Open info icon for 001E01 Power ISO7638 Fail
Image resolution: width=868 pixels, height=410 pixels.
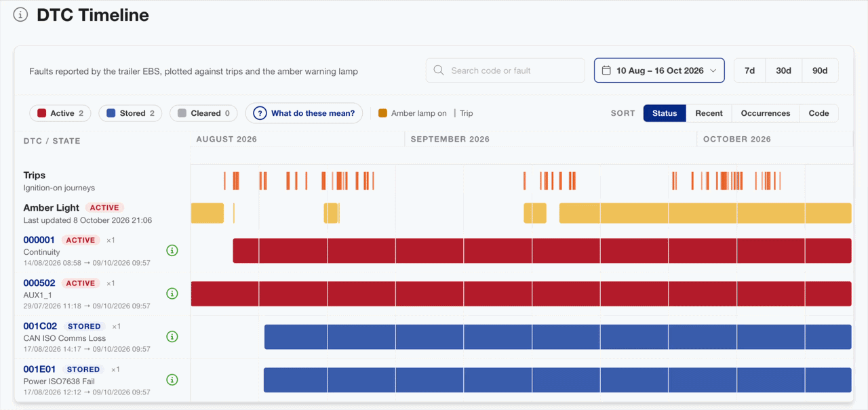(172, 380)
